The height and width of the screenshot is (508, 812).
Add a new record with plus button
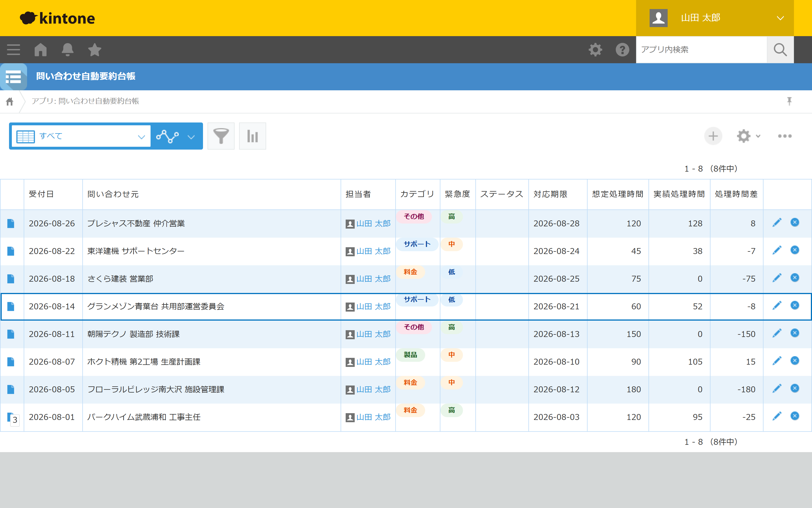click(x=713, y=136)
